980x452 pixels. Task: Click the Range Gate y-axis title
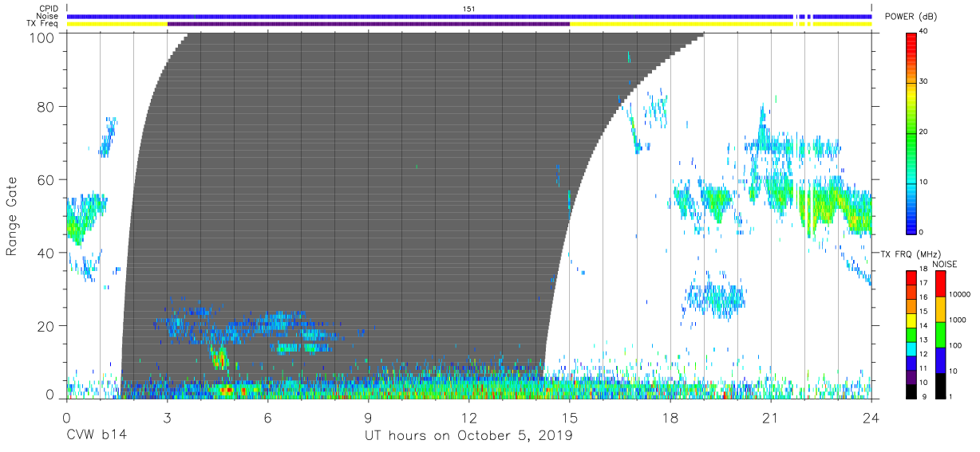pos(12,215)
